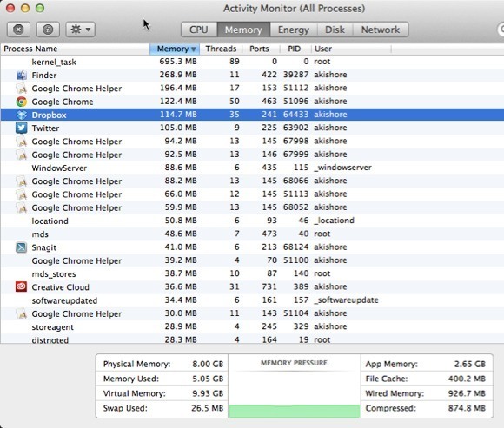The image size is (504, 428).
Task: Sort by Ports column header
Action: tap(261, 49)
